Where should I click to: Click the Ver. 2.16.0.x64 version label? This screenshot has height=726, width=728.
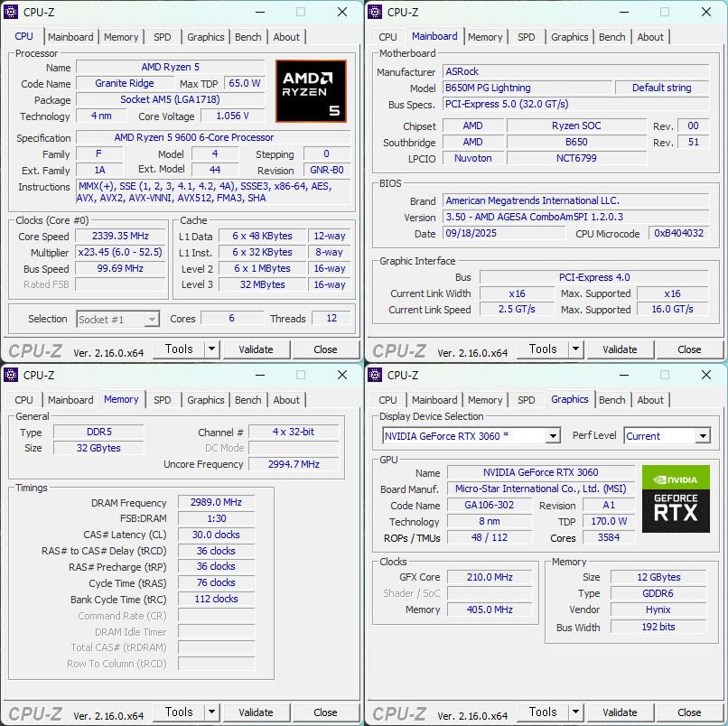point(108,349)
